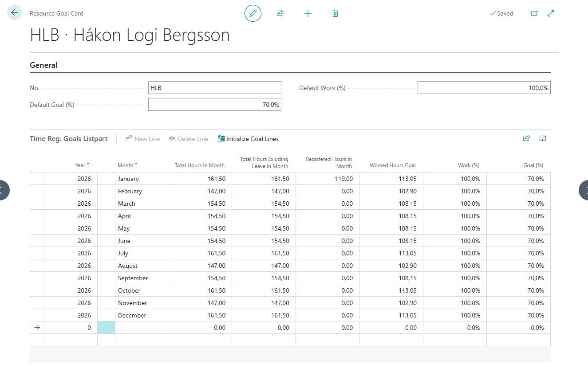This screenshot has width=588, height=376.
Task: Click the Delete Line action
Action: coord(188,139)
